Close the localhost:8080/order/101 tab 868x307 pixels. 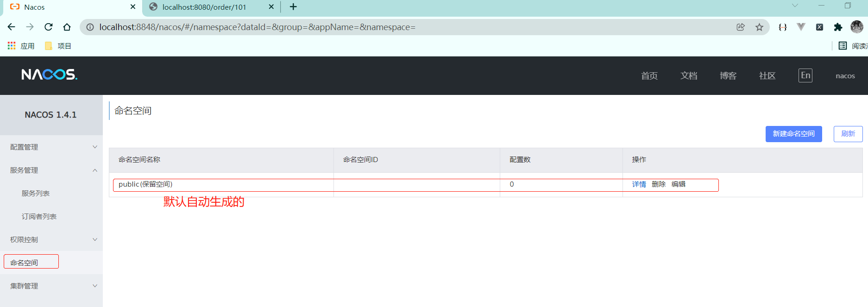[x=271, y=7]
